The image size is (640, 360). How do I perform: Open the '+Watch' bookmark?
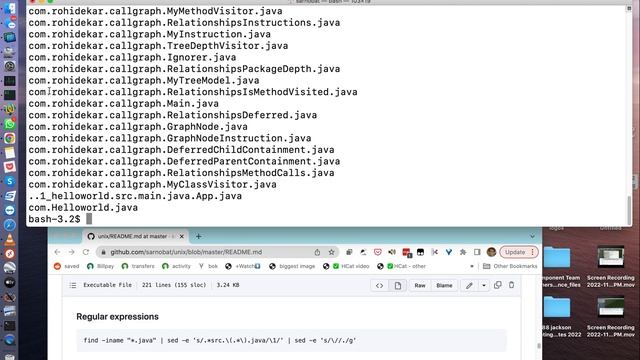pos(243,266)
